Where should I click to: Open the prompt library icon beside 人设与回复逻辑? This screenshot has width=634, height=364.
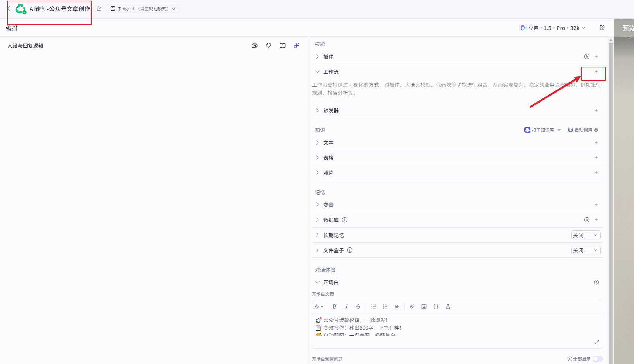(255, 45)
